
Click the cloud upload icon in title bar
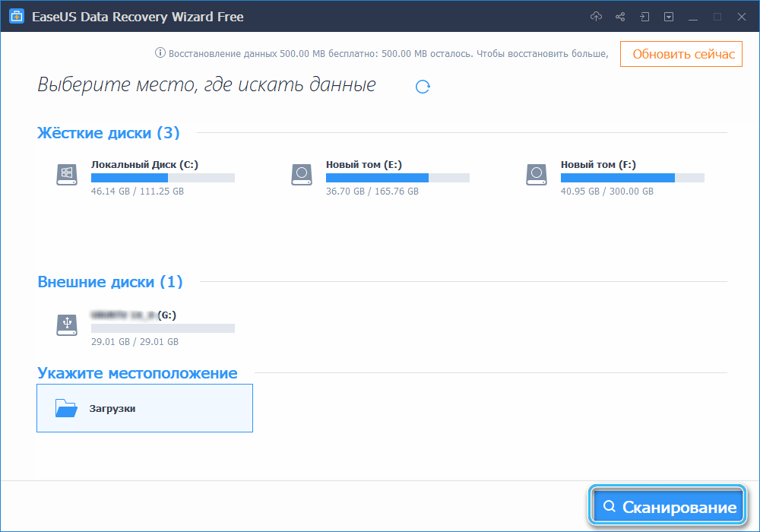pos(597,16)
